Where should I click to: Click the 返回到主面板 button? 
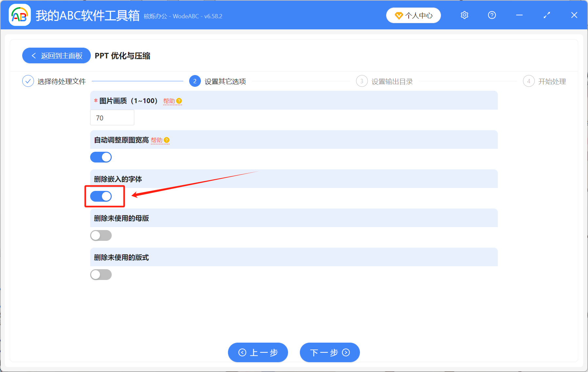coord(56,55)
